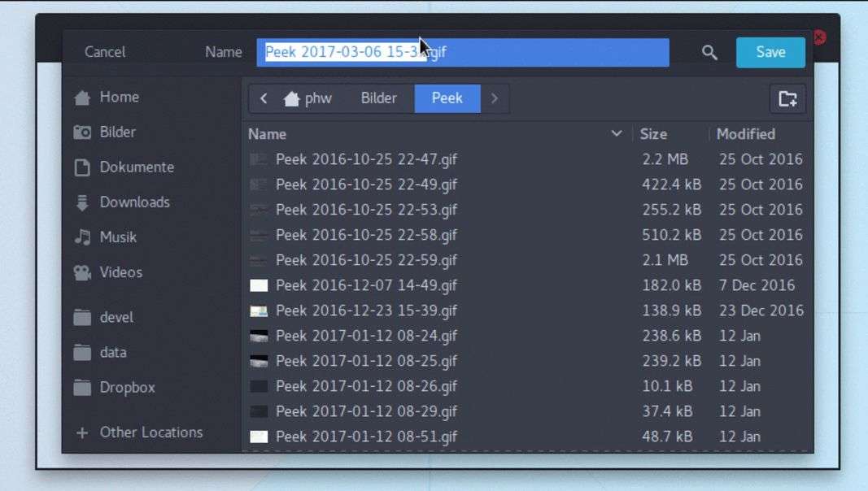868x491 pixels.
Task: Select thumbnail of Peek 2016-12-07 14-49.gif
Action: [259, 285]
